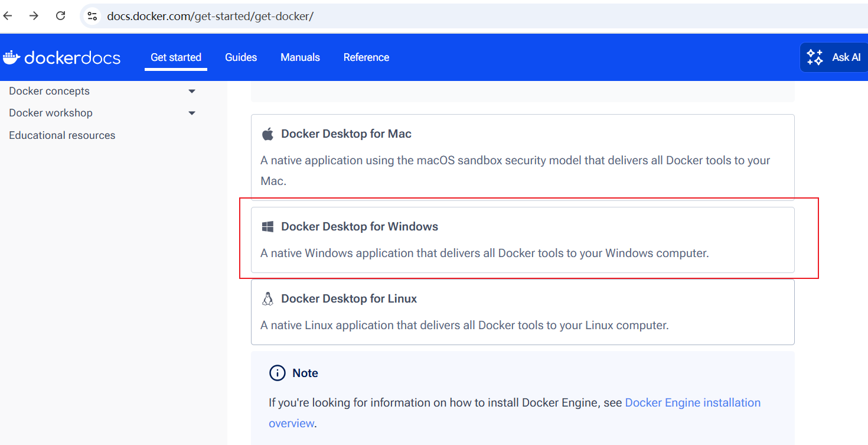
Task: Open Docker Desktop for Windows heading
Action: click(360, 226)
